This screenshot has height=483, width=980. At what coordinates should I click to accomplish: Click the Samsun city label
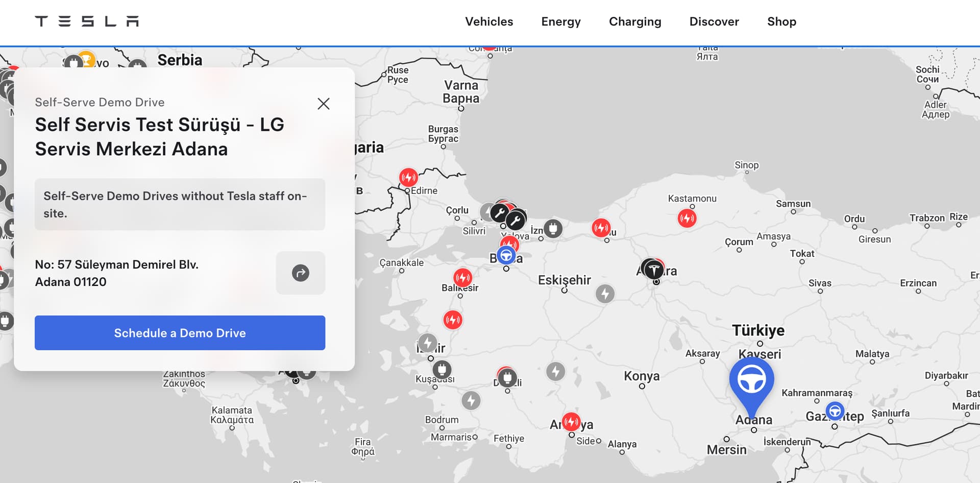pyautogui.click(x=793, y=204)
